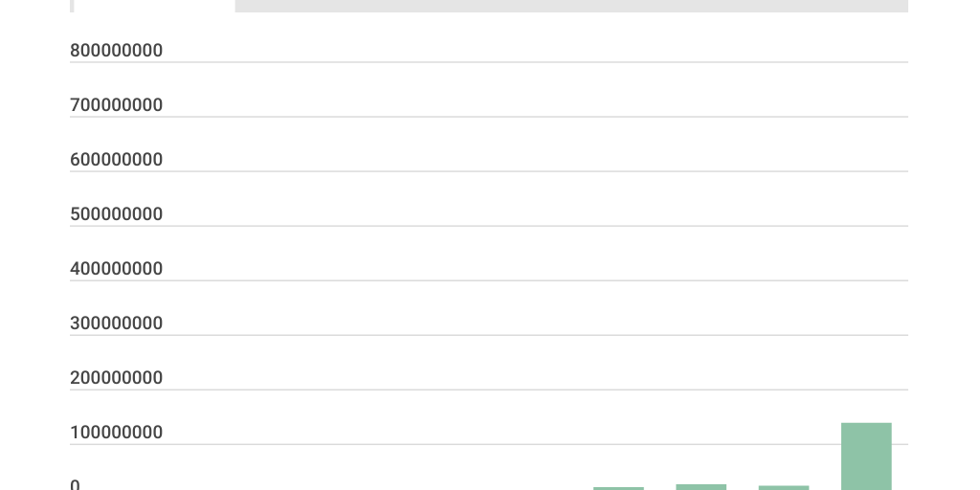Viewport: 980px width, 490px height.
Task: Select the horizontal gridline at 600000000
Action: point(536,171)
